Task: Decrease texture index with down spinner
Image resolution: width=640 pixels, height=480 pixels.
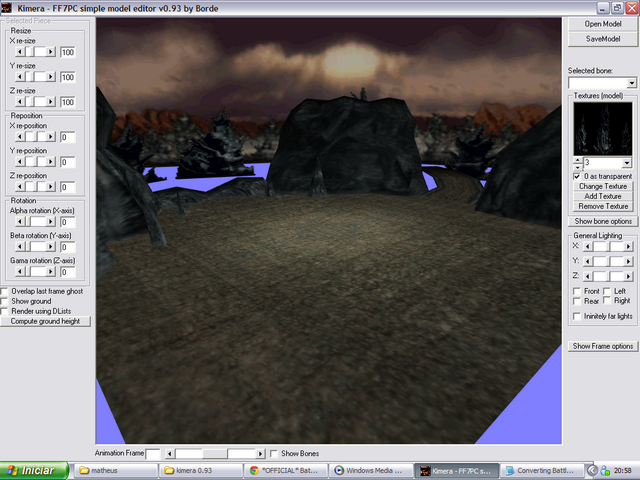Action: 578,167
